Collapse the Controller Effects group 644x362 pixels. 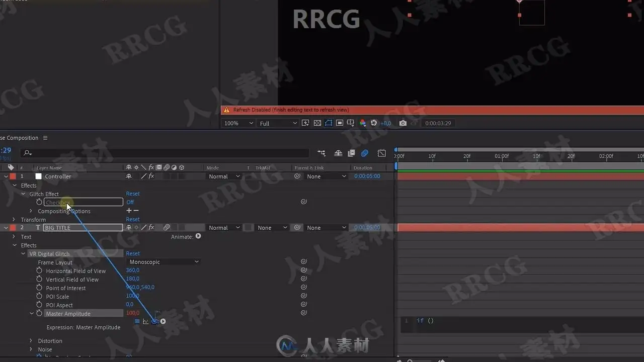pyautogui.click(x=15, y=186)
